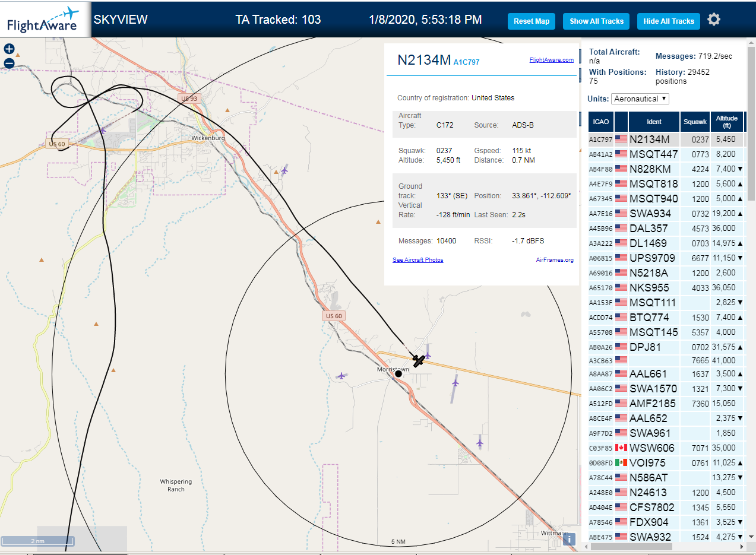Click the black receiver location dot at Morristown

[x=398, y=374]
